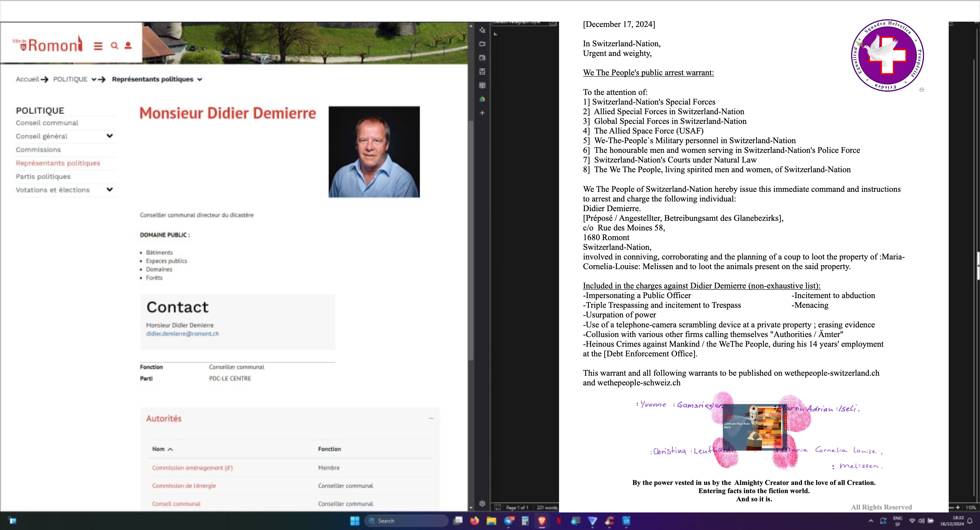980x530 pixels.
Task: Select Partis politiques in side menu
Action: 43,177
